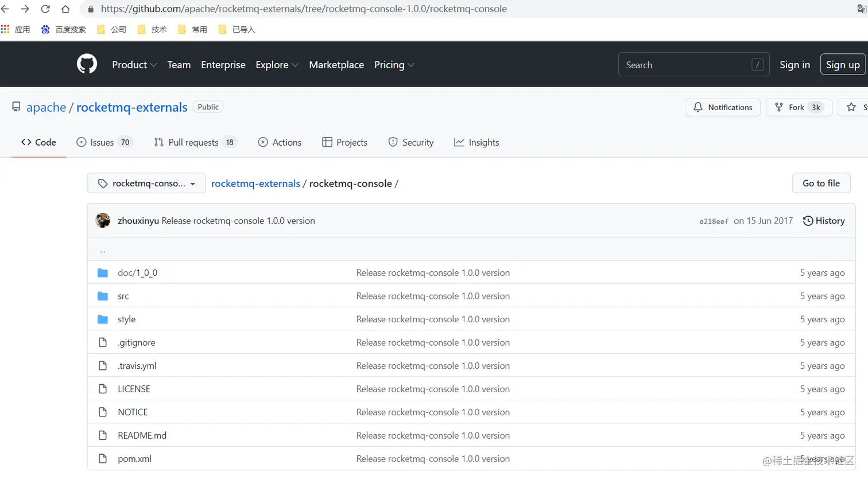Switch to the Actions tab
Screen dimensions: 868x480
(280, 142)
